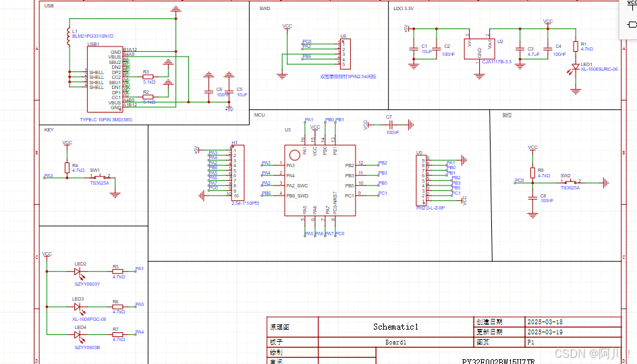637x364 pixels.
Task: Select capacitor C4 in the LDO block
Action: click(x=548, y=49)
